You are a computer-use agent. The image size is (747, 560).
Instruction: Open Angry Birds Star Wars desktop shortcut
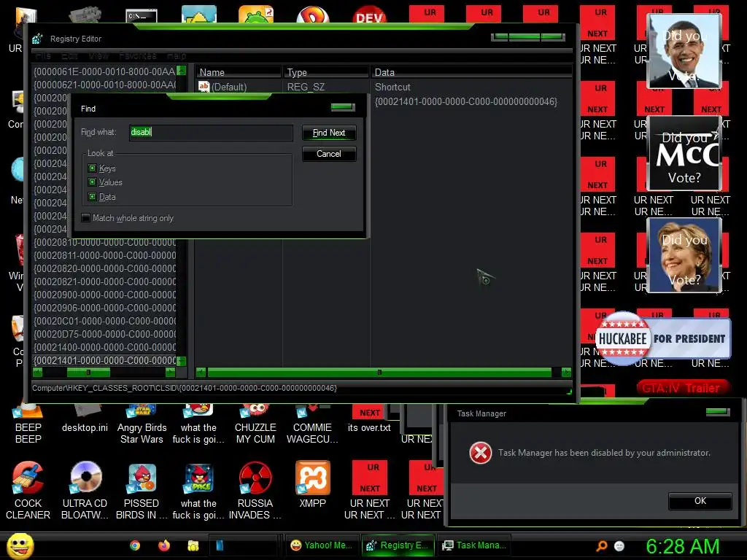click(142, 411)
